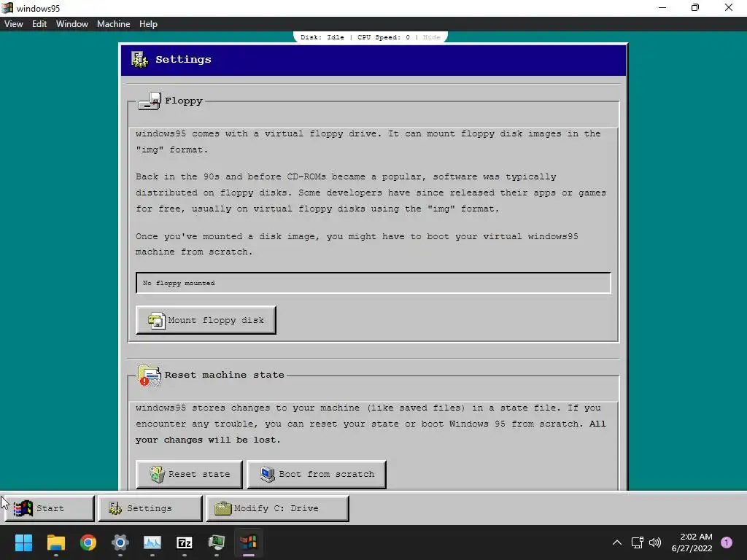Click the Reset machine state heading

coord(225,375)
